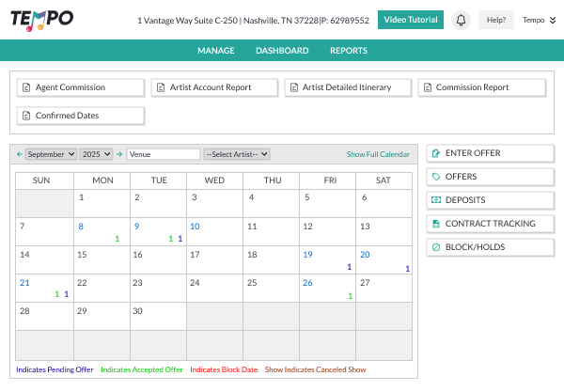Open the Select Artist dropdown
Image resolution: width=564 pixels, height=392 pixels.
(237, 154)
